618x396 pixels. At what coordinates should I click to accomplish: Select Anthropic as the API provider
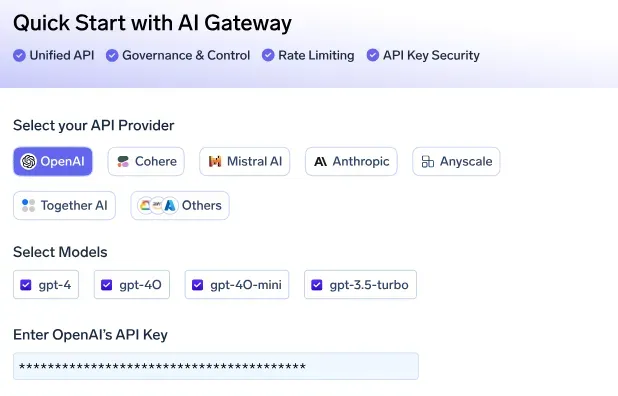[351, 162]
